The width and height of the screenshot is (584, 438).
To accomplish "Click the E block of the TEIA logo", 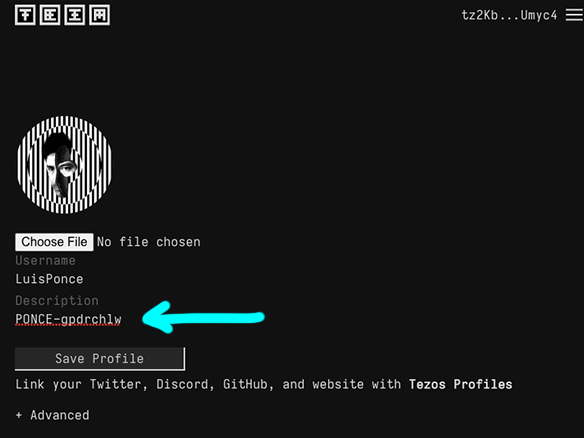I will [50, 15].
